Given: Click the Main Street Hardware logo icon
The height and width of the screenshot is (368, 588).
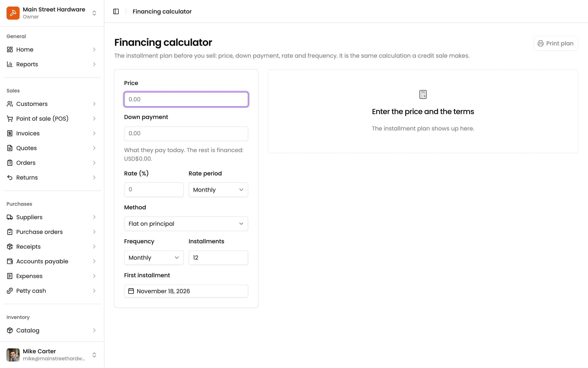Looking at the screenshot, I should tap(13, 13).
